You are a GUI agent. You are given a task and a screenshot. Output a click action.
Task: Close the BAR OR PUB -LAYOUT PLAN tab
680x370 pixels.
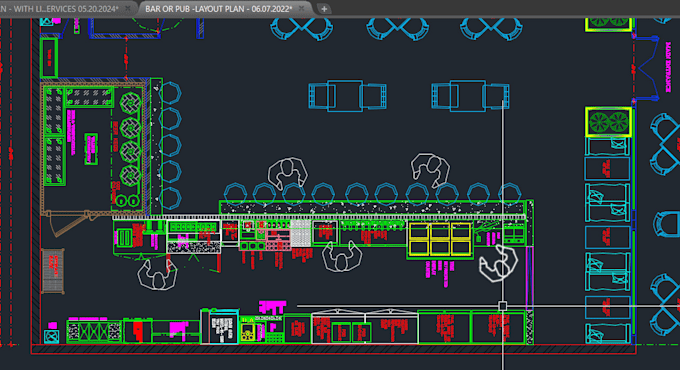[x=301, y=9]
